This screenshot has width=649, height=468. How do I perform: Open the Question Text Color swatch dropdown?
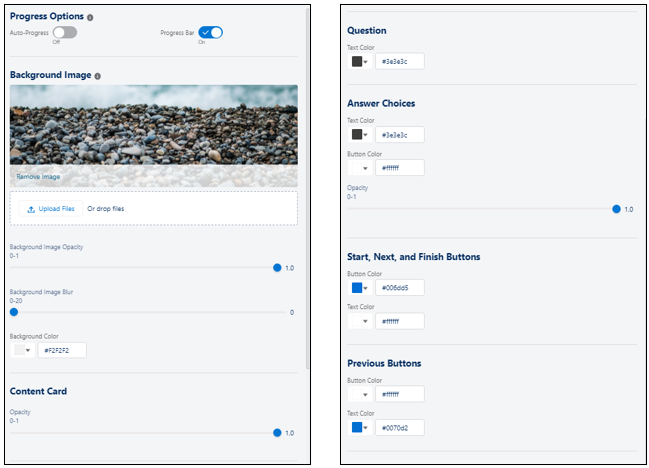pyautogui.click(x=360, y=61)
